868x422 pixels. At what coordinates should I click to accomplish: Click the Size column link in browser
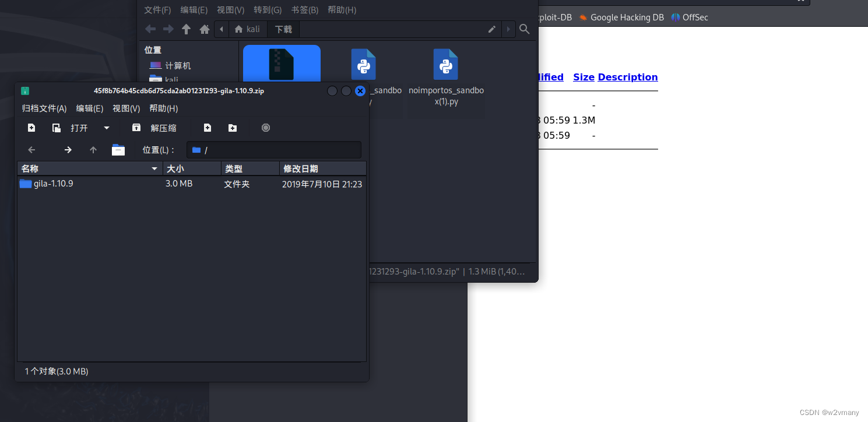pyautogui.click(x=584, y=77)
